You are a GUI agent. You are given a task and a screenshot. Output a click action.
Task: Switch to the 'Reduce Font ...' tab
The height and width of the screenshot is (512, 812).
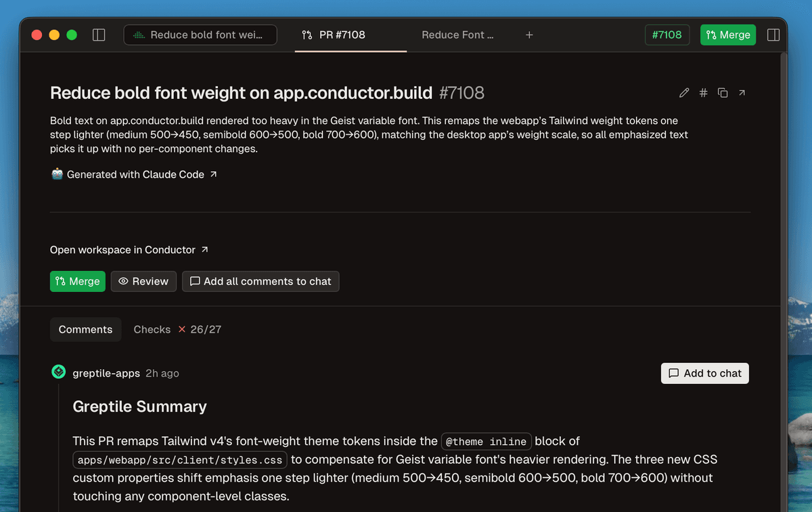pos(457,35)
